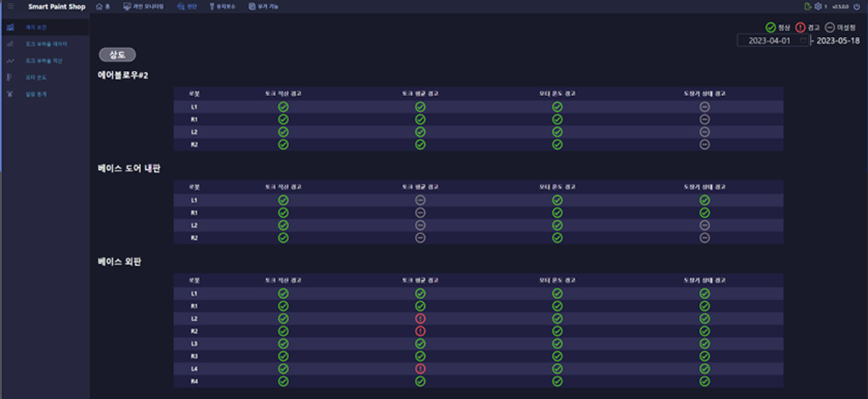Click 에어블로우#2 L1 토크 적산 경고 status icon

283,107
